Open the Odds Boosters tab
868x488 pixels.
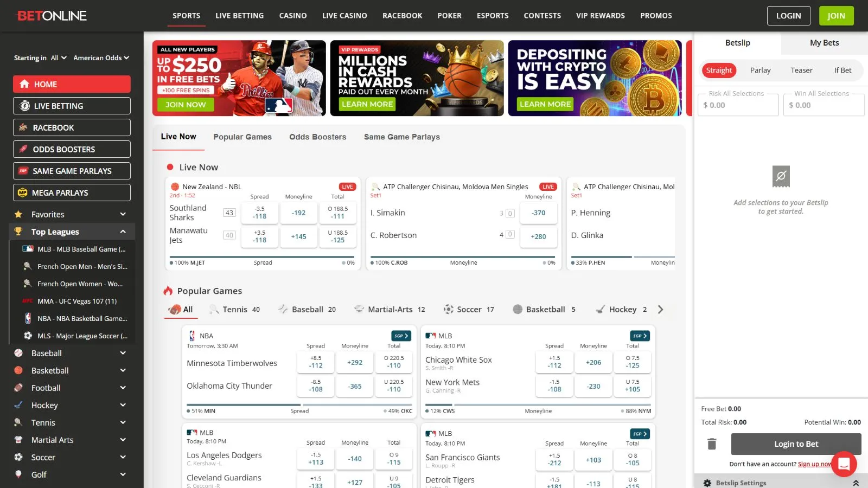317,137
